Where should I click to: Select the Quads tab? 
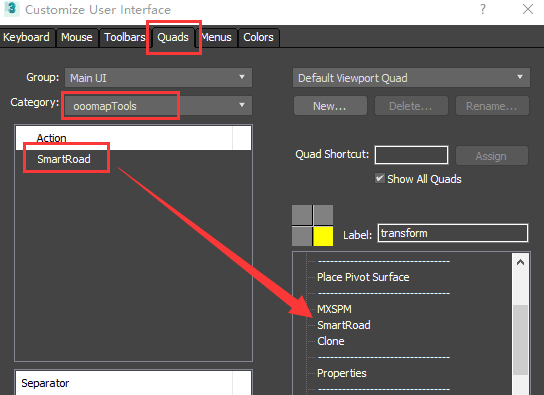point(173,37)
